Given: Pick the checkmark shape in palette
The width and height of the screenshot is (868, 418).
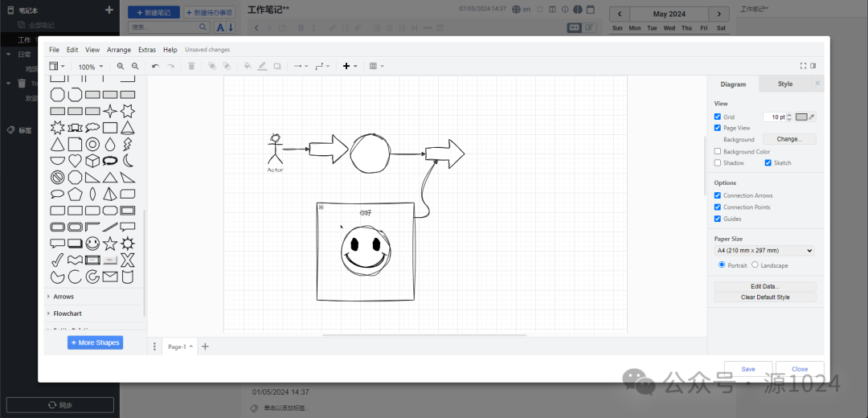Looking at the screenshot, I should pos(57,260).
